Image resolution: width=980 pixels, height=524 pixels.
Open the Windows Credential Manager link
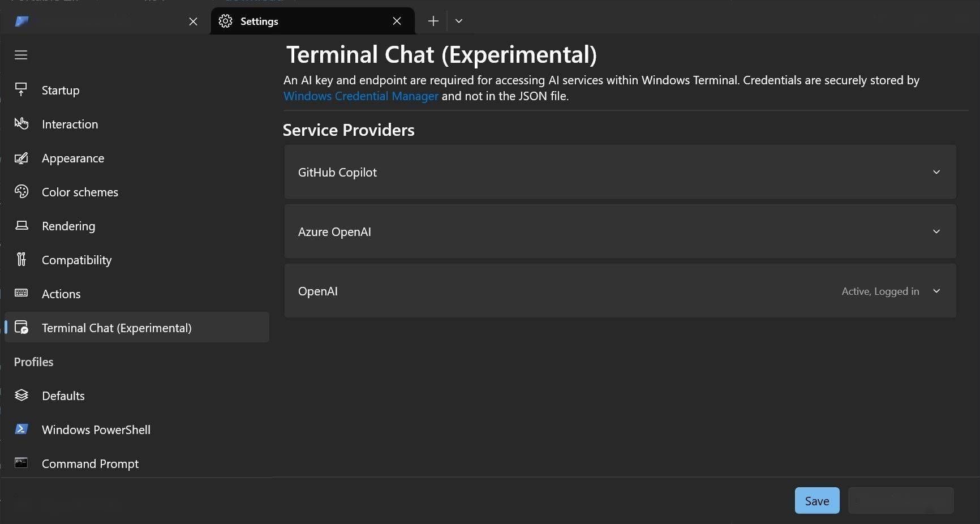click(x=361, y=96)
